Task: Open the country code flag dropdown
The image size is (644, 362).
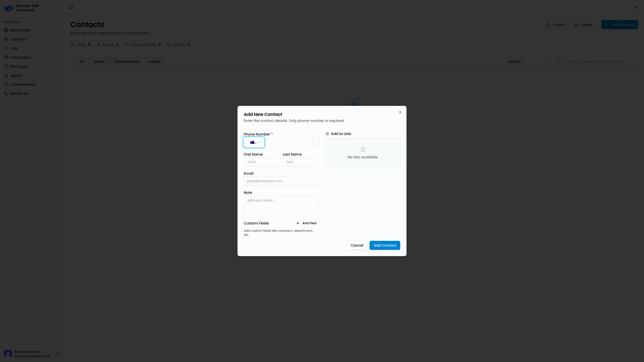Action: click(254, 142)
